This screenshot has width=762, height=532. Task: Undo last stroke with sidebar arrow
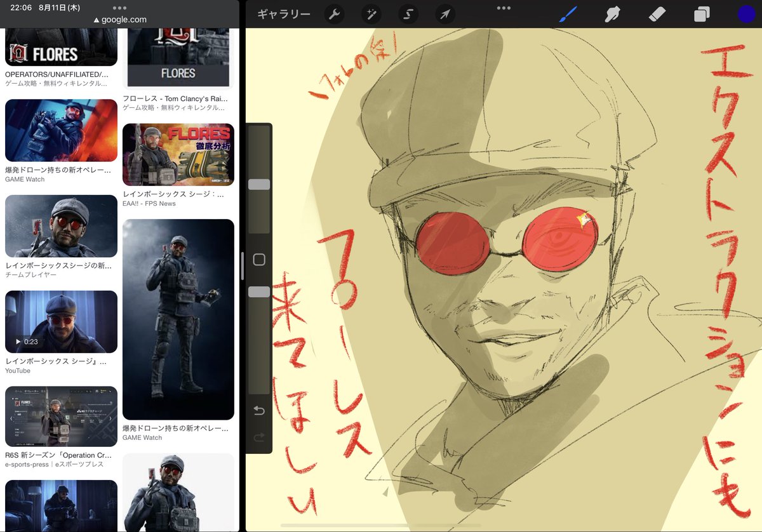[259, 411]
